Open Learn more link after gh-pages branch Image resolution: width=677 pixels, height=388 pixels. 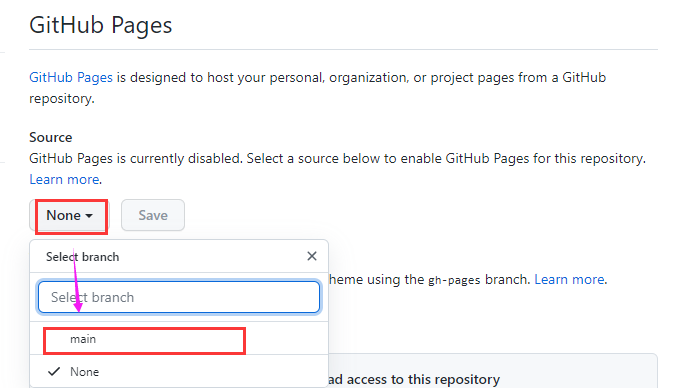(x=569, y=280)
